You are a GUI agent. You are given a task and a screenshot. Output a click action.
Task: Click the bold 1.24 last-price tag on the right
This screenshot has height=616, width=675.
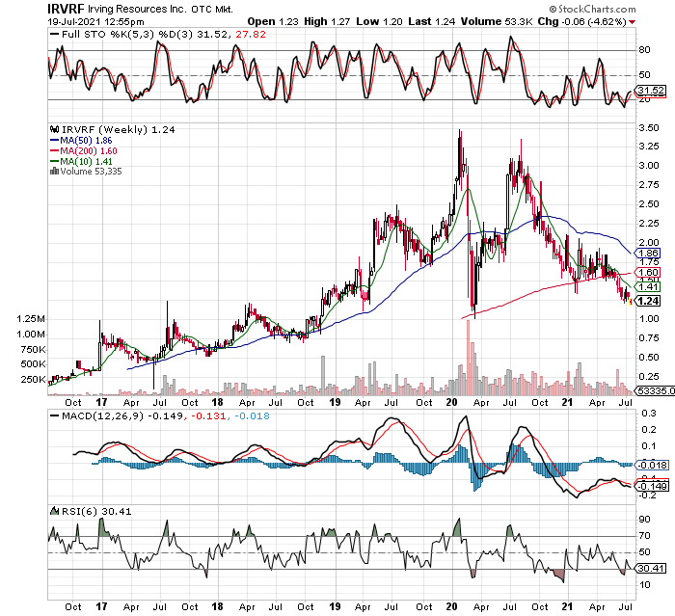click(648, 301)
